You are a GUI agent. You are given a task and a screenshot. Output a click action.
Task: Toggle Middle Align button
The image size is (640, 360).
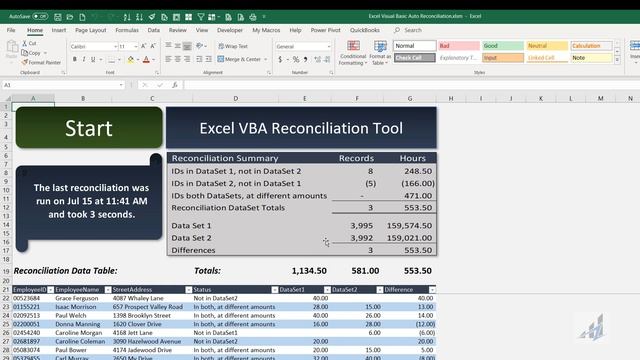(178, 46)
